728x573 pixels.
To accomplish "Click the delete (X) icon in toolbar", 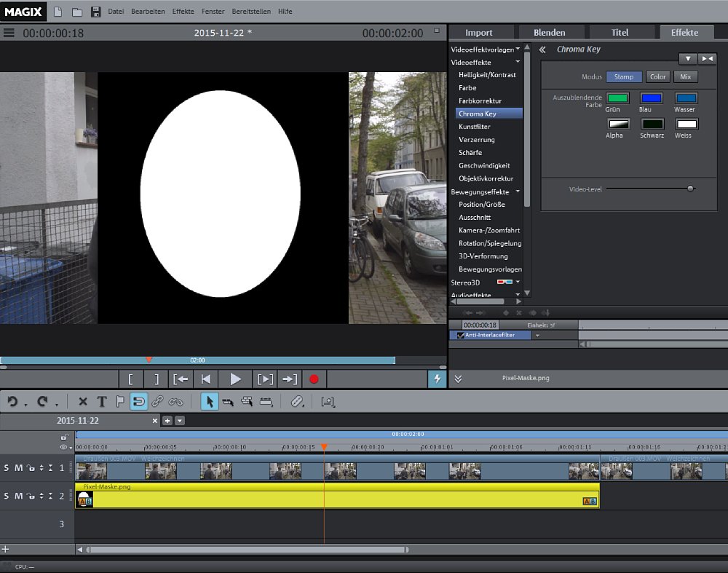I will click(82, 401).
